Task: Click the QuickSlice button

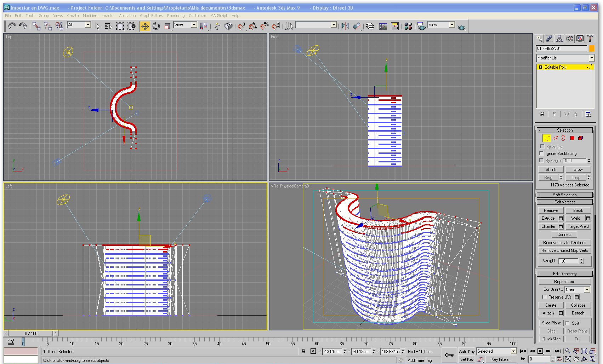Action: [x=551, y=339]
